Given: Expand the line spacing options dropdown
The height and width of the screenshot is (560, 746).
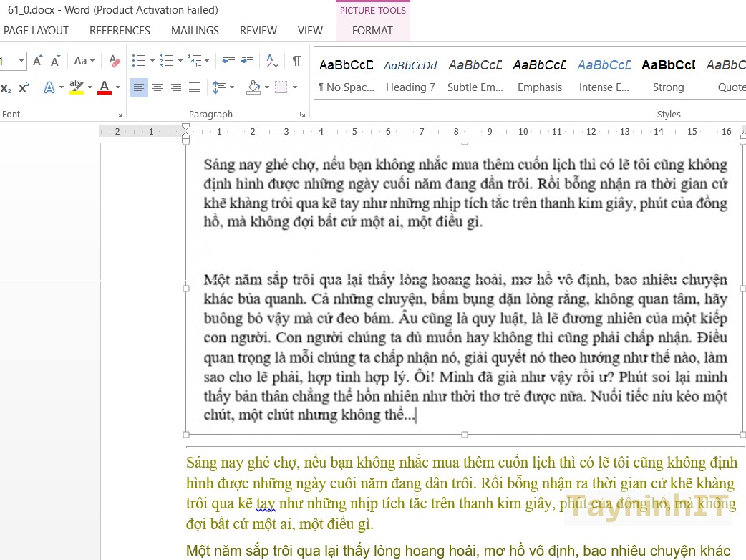Looking at the screenshot, I should coord(223,87).
